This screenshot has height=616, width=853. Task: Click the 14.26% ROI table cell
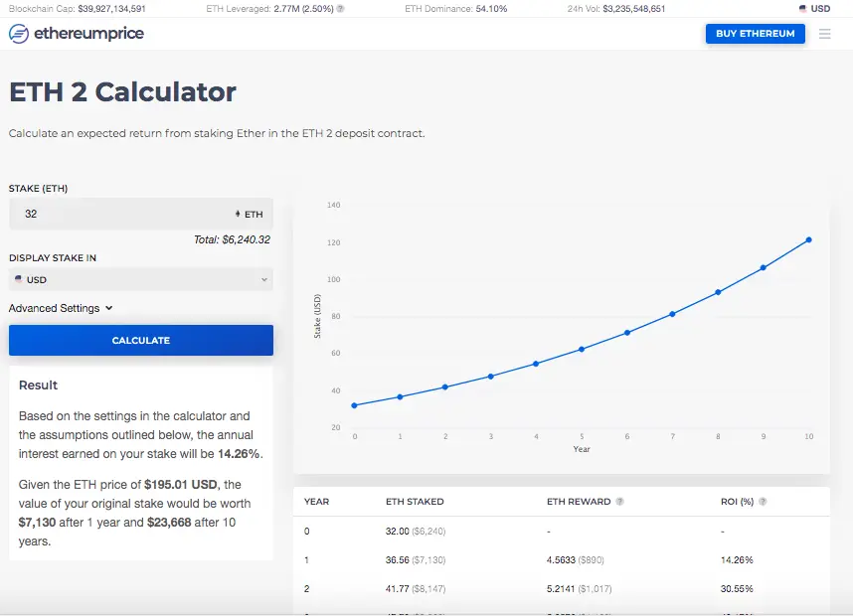click(x=737, y=560)
